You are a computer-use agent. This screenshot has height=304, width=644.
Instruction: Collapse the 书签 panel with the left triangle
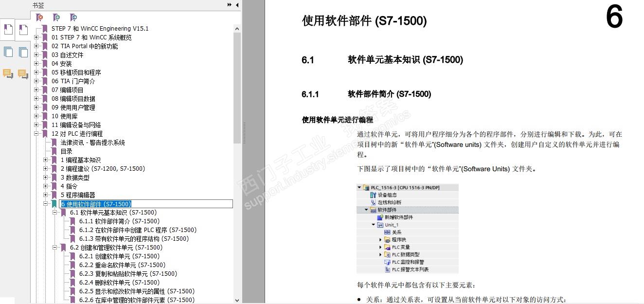[x=237, y=5]
